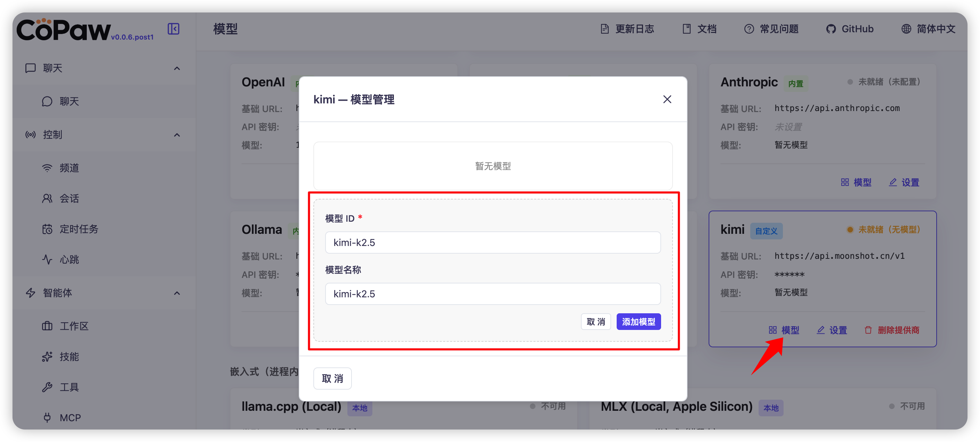
Task: Open the 工具 tools page
Action: pyautogui.click(x=69, y=387)
